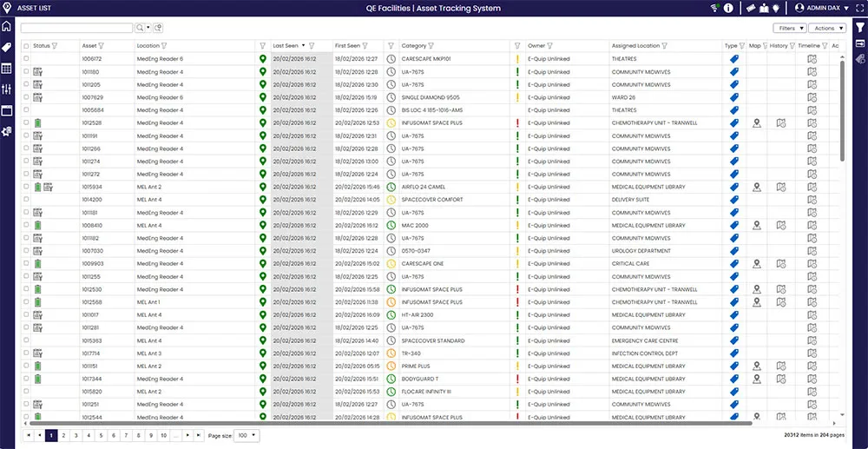
Task: Select the checkbox for asset 1007629
Action: (26, 97)
